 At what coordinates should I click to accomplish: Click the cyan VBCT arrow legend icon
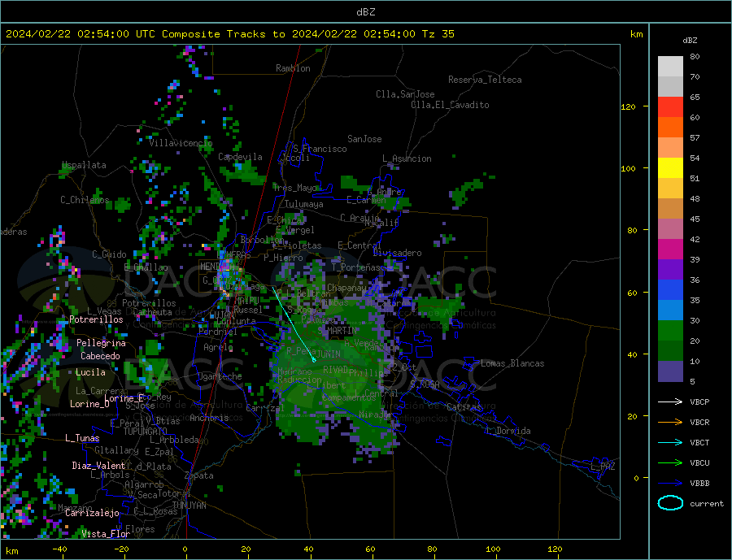click(x=670, y=442)
